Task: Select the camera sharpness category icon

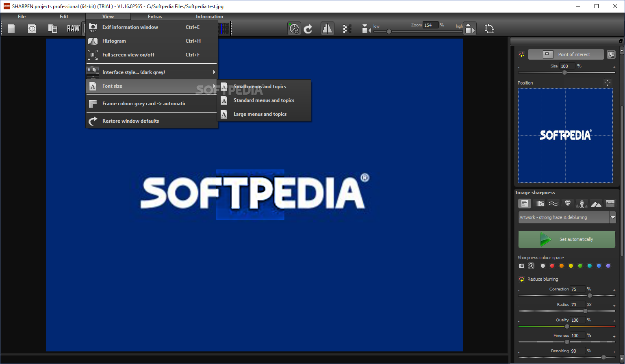Action: point(540,204)
